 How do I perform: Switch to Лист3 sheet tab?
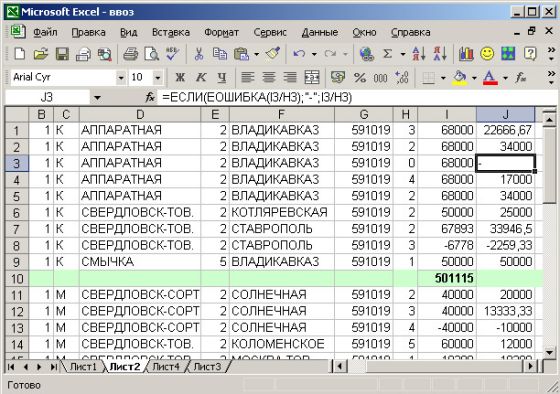pyautogui.click(x=207, y=366)
